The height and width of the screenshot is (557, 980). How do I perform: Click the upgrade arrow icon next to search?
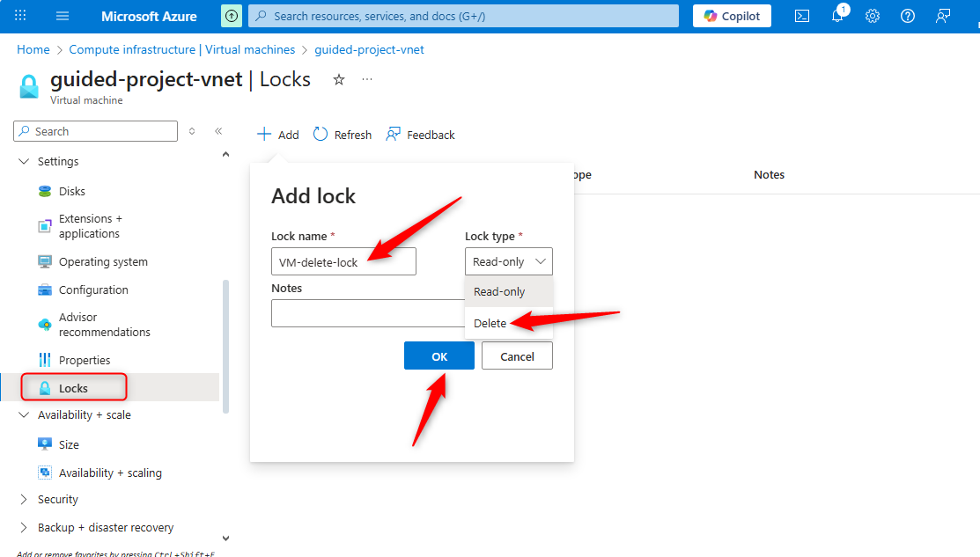pos(232,16)
